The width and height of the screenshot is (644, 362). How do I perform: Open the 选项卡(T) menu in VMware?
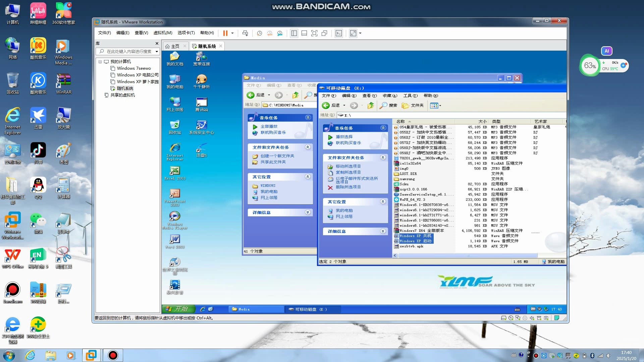coord(186,33)
